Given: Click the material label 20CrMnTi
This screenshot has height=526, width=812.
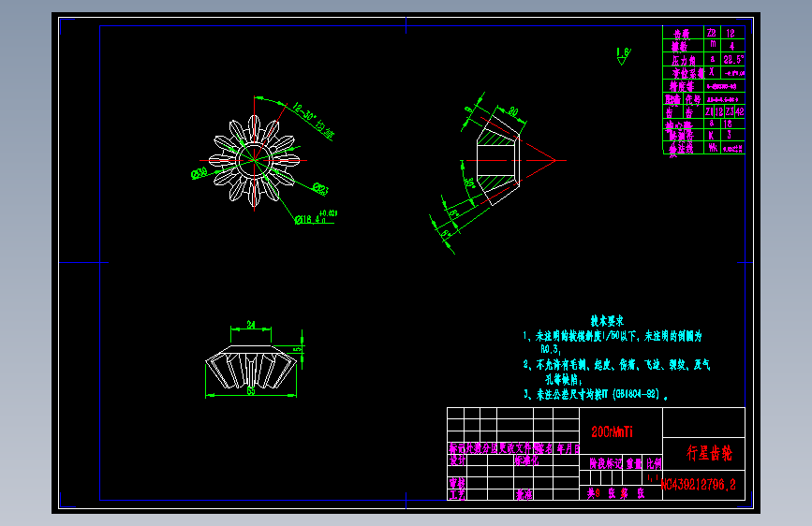Looking at the screenshot, I should (612, 431).
